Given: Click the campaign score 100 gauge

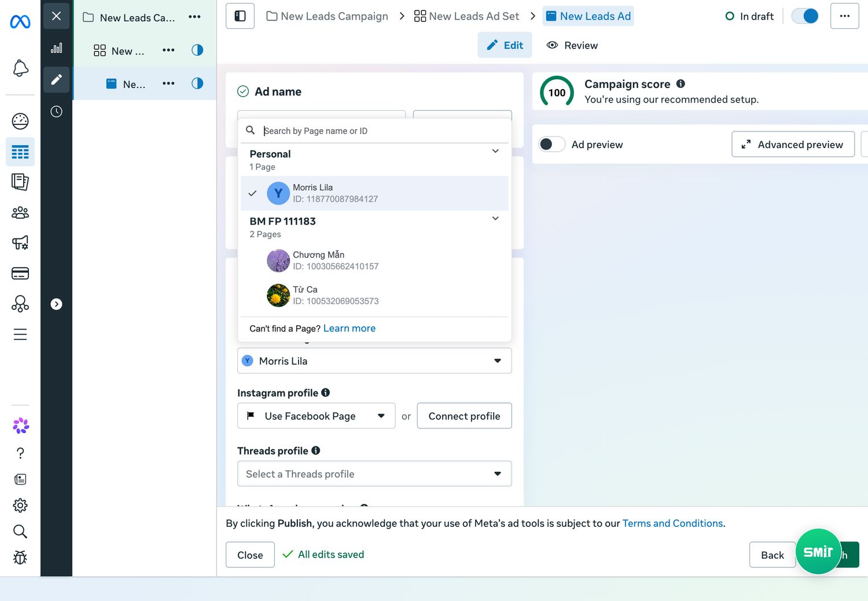Looking at the screenshot, I should click(x=557, y=92).
